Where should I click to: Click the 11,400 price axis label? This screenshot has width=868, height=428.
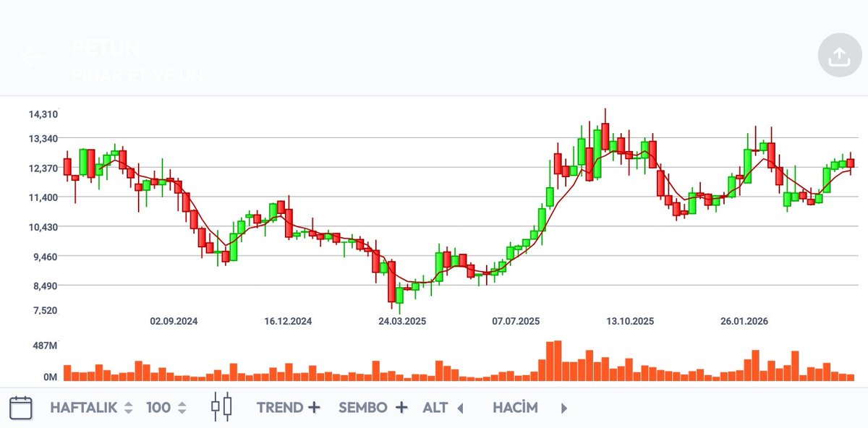click(x=43, y=197)
